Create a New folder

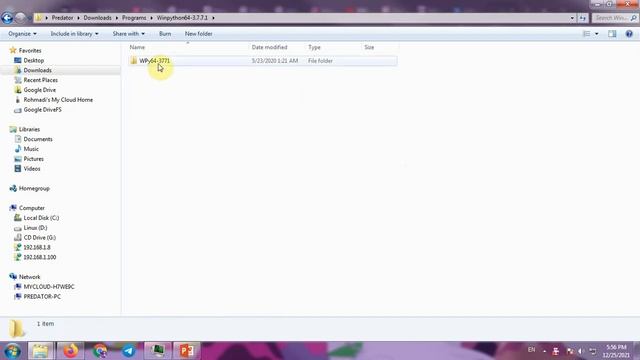[x=198, y=34]
